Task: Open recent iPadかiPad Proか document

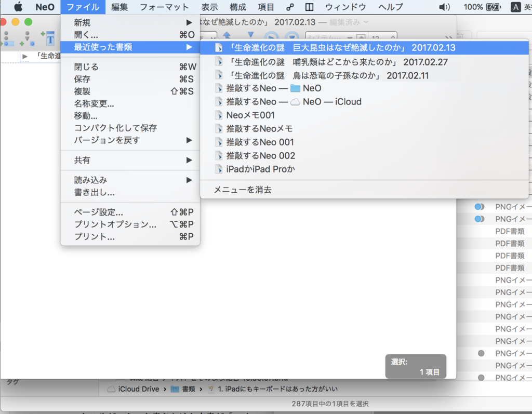Action: tap(364, 169)
